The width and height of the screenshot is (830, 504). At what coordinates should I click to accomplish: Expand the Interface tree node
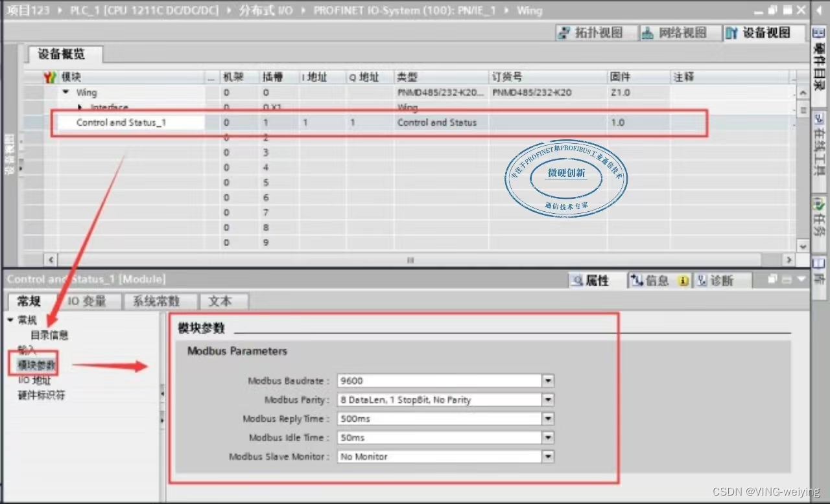(80, 107)
